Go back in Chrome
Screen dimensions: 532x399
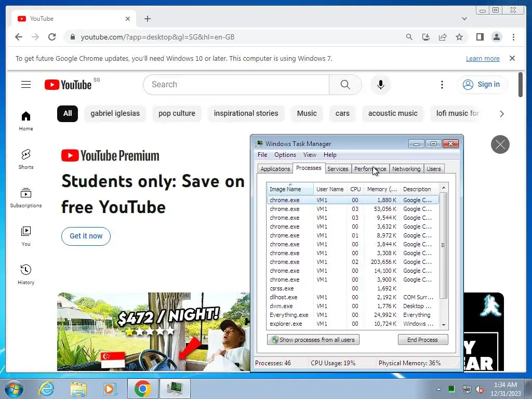19,37
